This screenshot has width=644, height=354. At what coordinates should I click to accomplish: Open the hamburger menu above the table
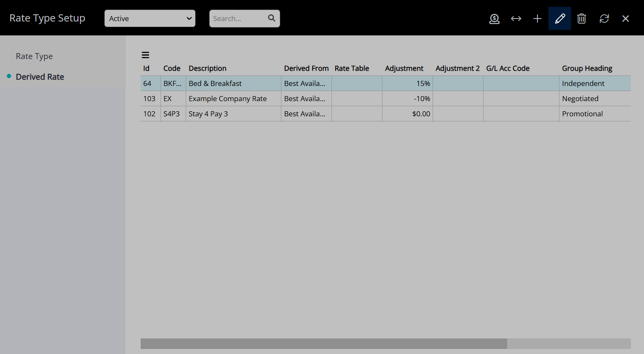point(145,55)
